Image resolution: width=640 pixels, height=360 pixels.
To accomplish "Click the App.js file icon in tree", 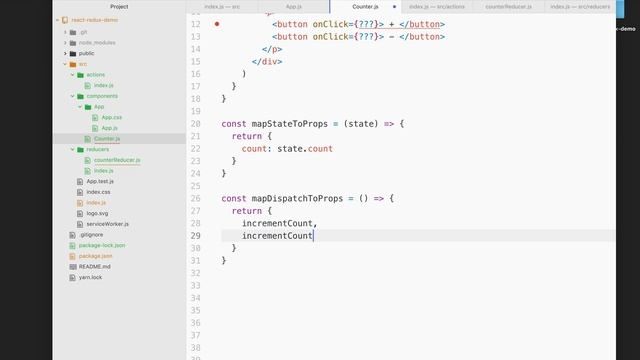I will (95, 128).
